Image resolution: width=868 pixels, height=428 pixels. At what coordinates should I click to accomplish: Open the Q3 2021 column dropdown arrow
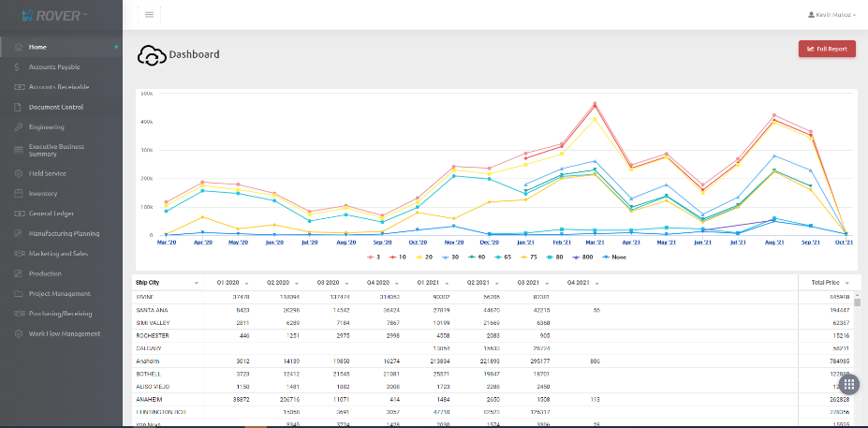point(547,284)
